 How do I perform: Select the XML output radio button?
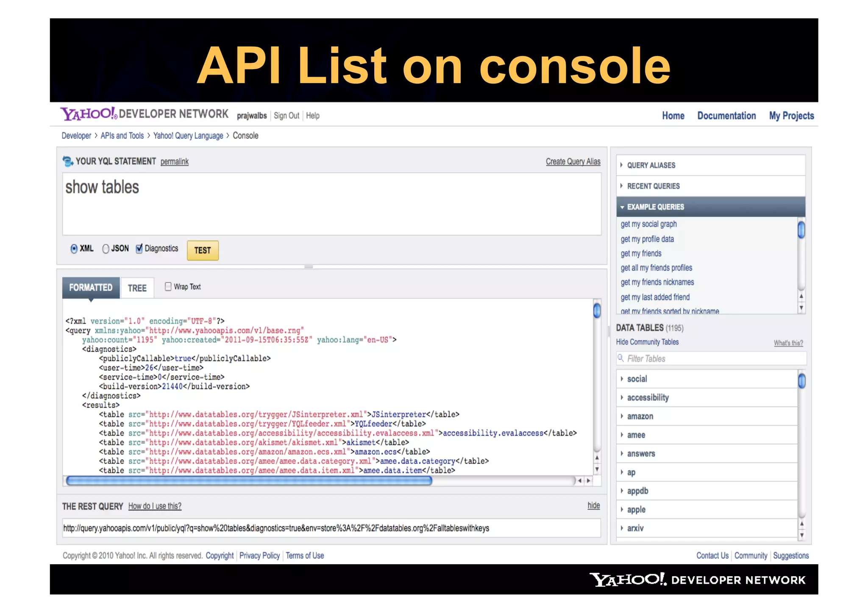click(74, 249)
